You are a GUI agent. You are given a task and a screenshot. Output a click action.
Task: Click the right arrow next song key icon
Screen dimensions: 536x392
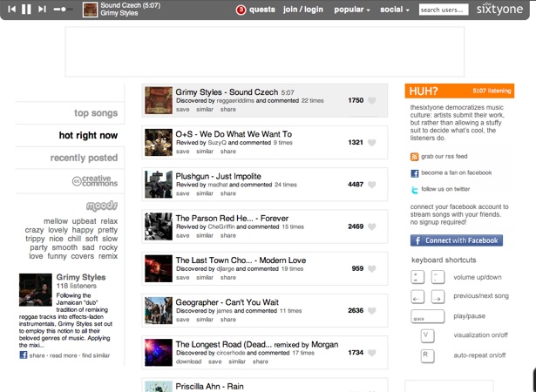(438, 297)
